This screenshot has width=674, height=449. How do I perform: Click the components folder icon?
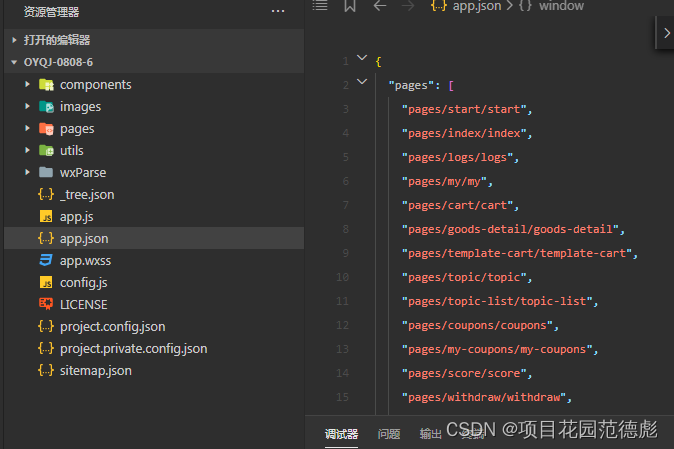click(46, 85)
